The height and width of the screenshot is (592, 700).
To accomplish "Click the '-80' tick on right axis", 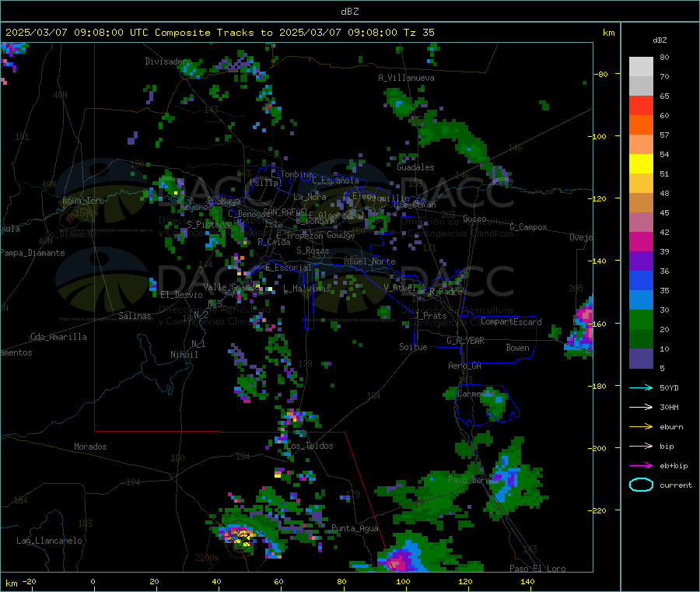I will tap(601, 74).
